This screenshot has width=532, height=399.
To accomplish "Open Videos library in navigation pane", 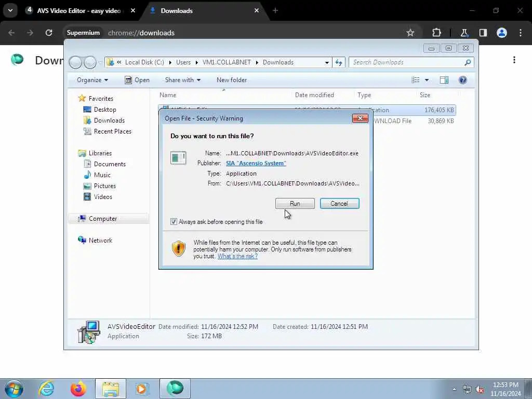I will click(x=103, y=197).
